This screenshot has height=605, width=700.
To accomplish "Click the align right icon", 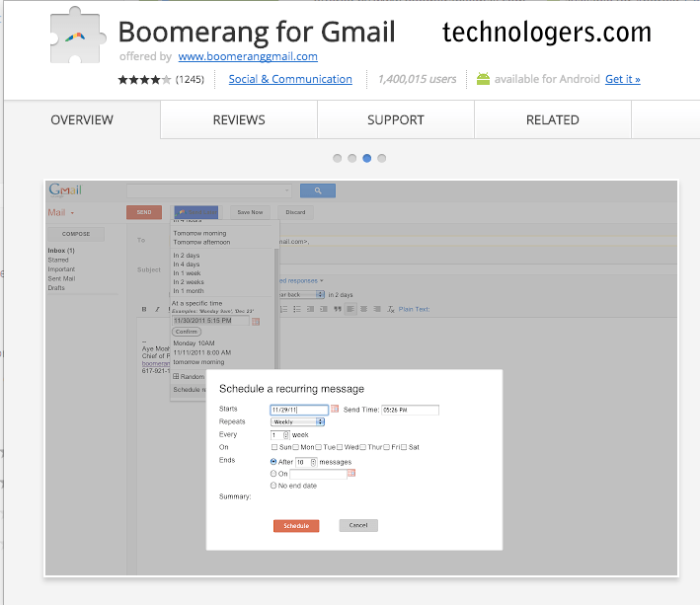I will [377, 309].
